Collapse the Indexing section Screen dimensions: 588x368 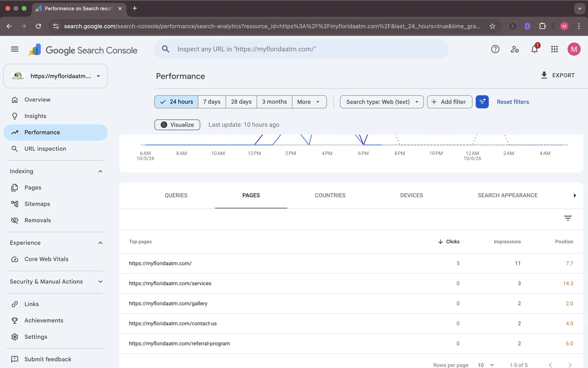click(x=100, y=171)
